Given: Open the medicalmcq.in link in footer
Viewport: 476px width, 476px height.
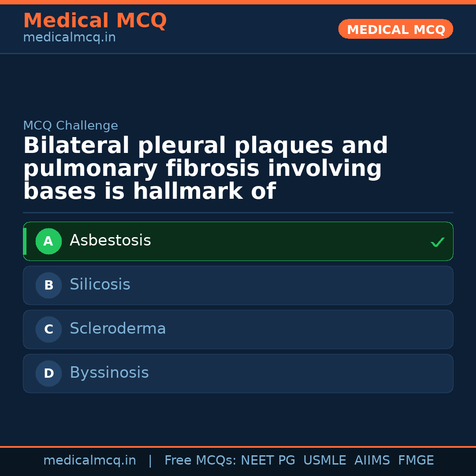Looking at the screenshot, I should 89,461.
